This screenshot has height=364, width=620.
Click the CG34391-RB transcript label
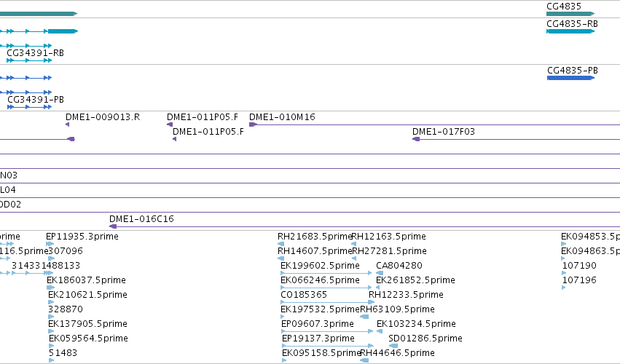[35, 53]
